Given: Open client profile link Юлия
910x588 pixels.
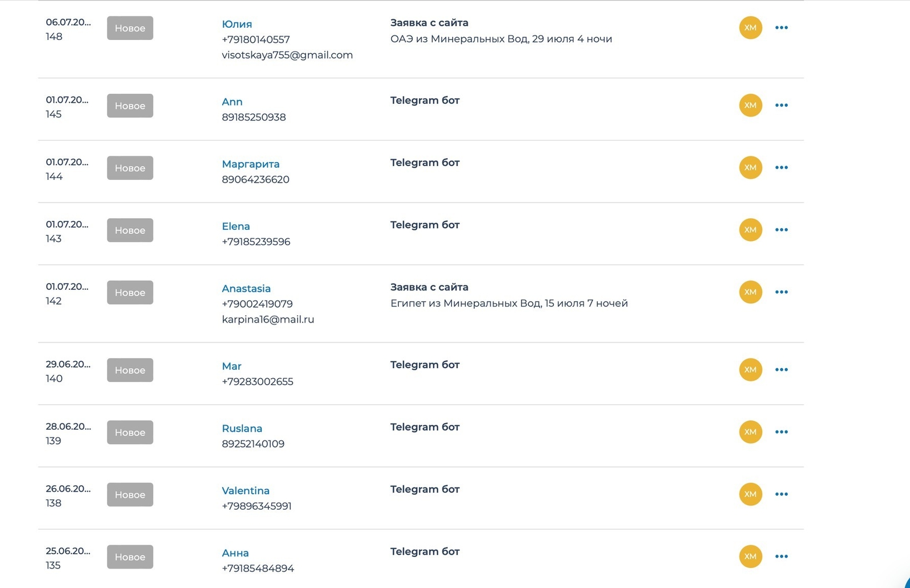Looking at the screenshot, I should 237,24.
